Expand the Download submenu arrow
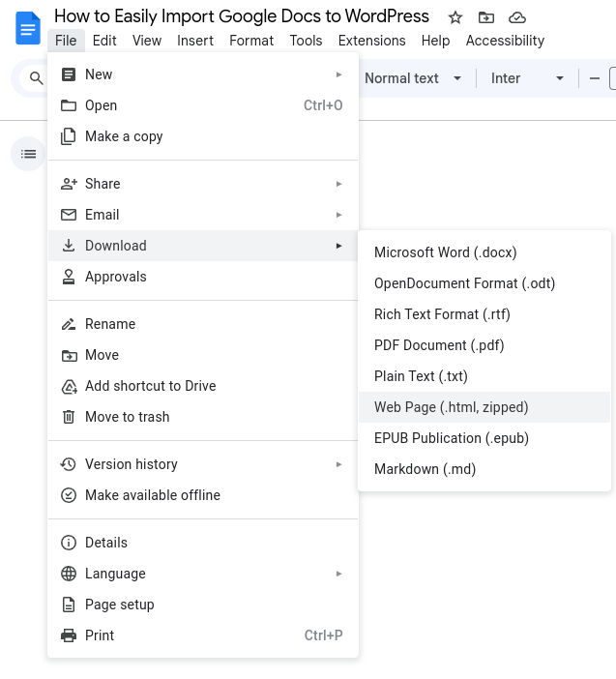Image resolution: width=616 pixels, height=679 pixels. tap(339, 246)
